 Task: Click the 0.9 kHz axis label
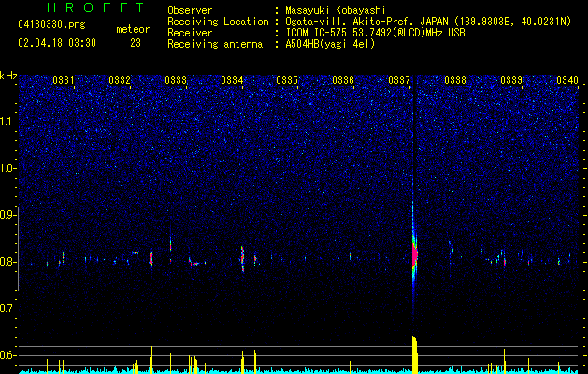8,215
